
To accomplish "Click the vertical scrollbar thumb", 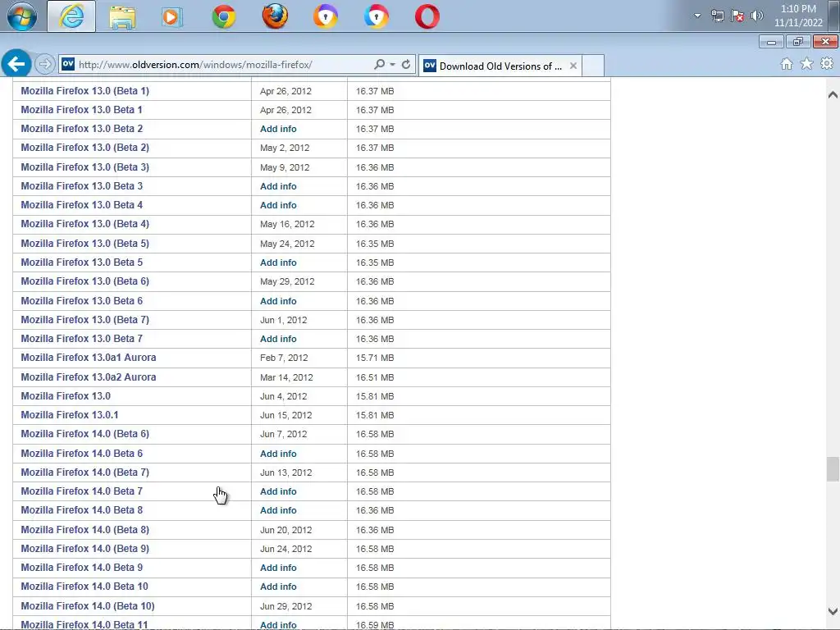I will pyautogui.click(x=833, y=469).
